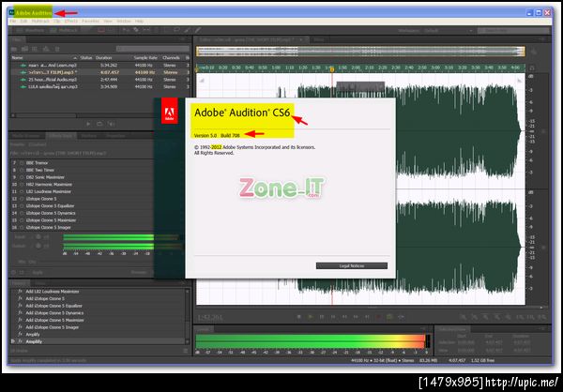This screenshot has height=392, width=563.
Task: Click the Zoom Out Full icon
Action: 509,317
